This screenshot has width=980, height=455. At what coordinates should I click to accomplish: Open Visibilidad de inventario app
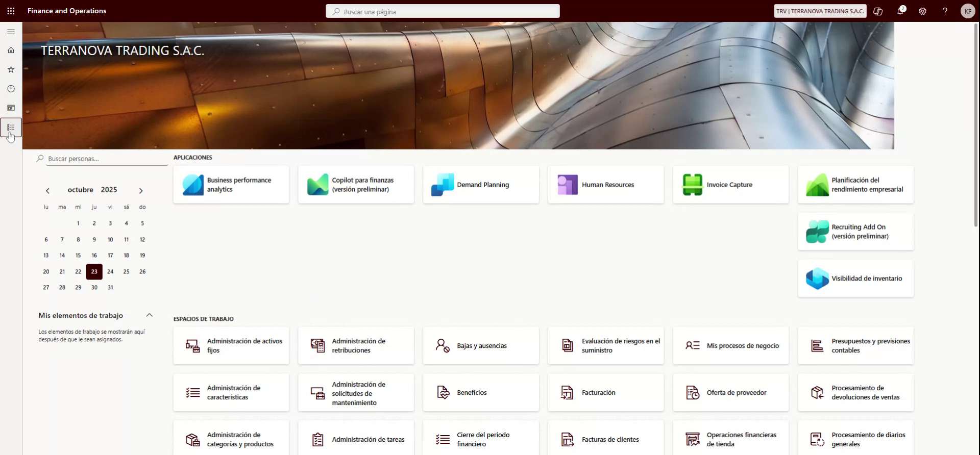(x=856, y=279)
